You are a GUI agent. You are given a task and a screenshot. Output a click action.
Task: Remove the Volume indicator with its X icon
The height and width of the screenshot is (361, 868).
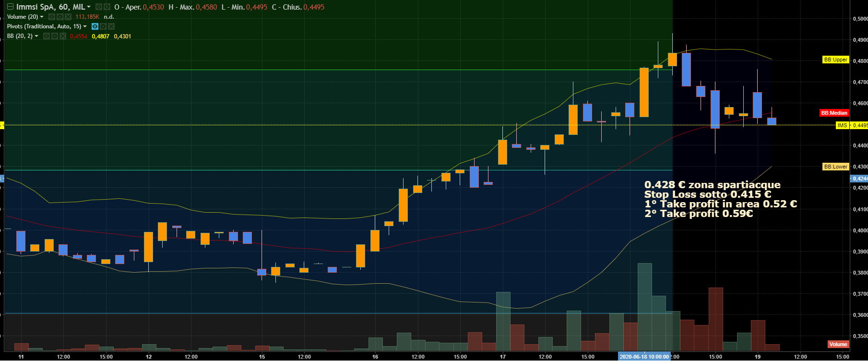coord(68,17)
